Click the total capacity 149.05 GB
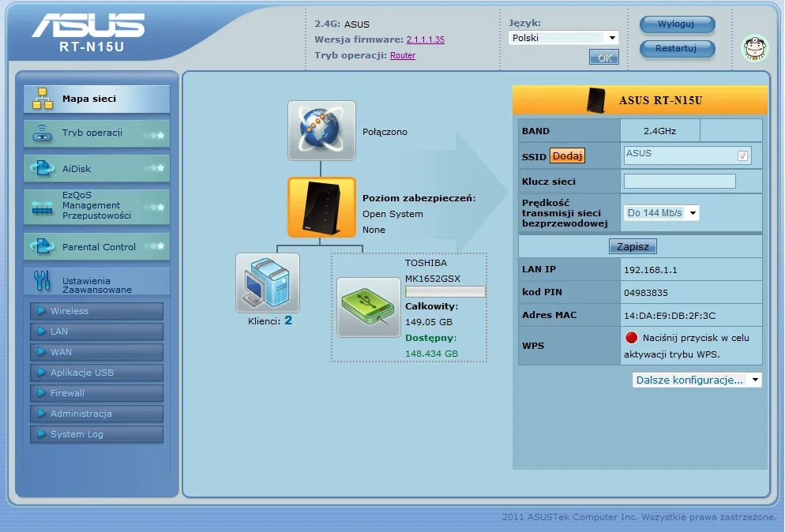The image size is (785, 532). [429, 322]
